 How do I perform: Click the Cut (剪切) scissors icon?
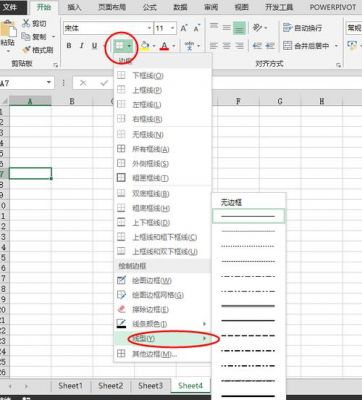coord(26,23)
